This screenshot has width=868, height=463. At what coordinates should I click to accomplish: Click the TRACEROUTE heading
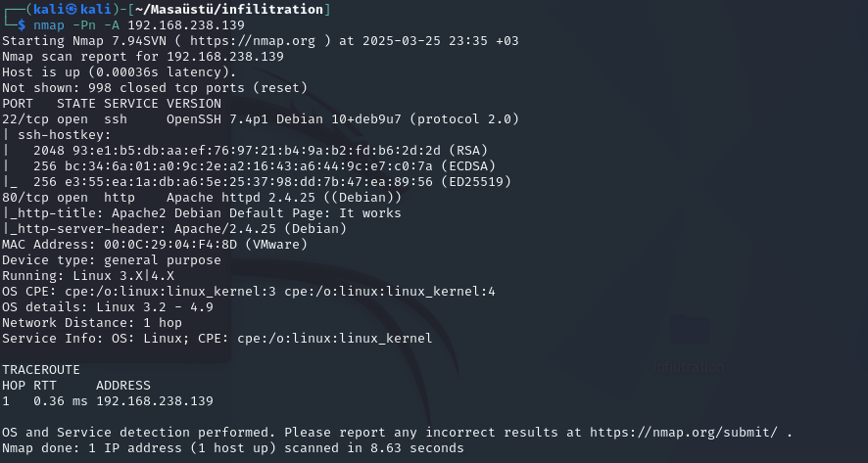click(41, 369)
